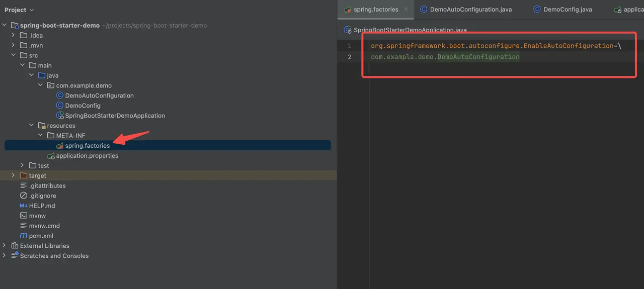
Task: Click the HELP.md markdown icon
Action: click(x=23, y=206)
